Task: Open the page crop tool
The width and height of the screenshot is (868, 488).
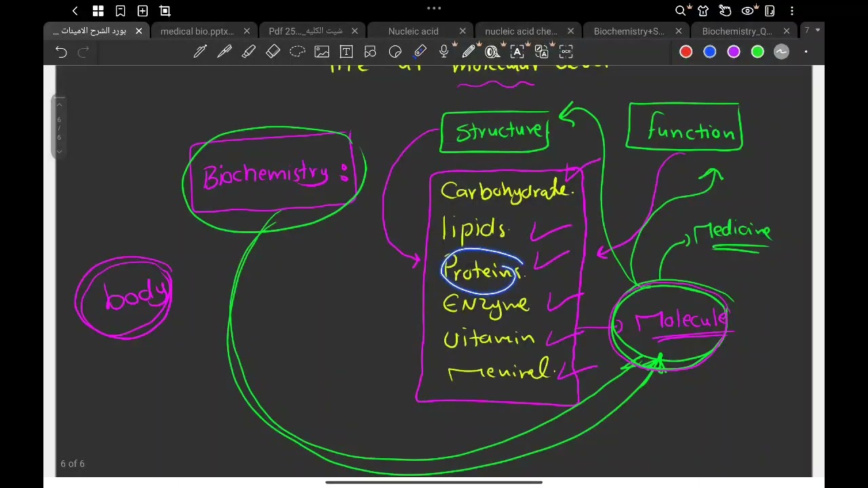Action: coord(165,11)
